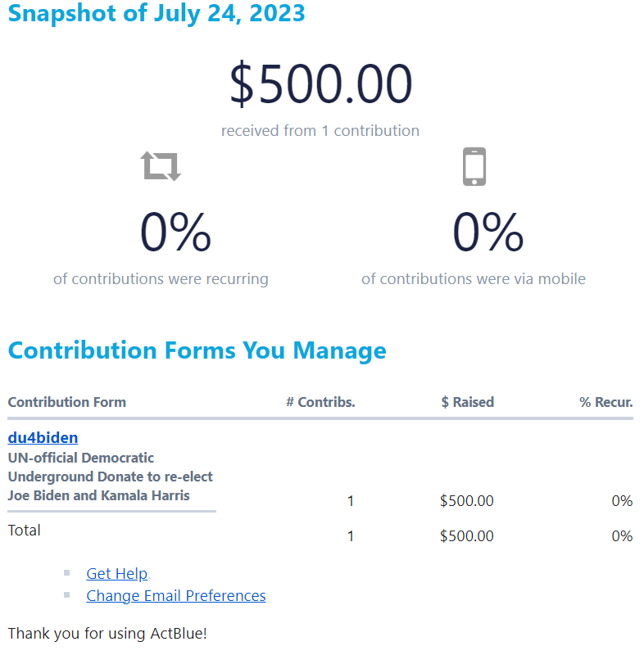
Task: Open Change Email Preferences link
Action: 176,596
